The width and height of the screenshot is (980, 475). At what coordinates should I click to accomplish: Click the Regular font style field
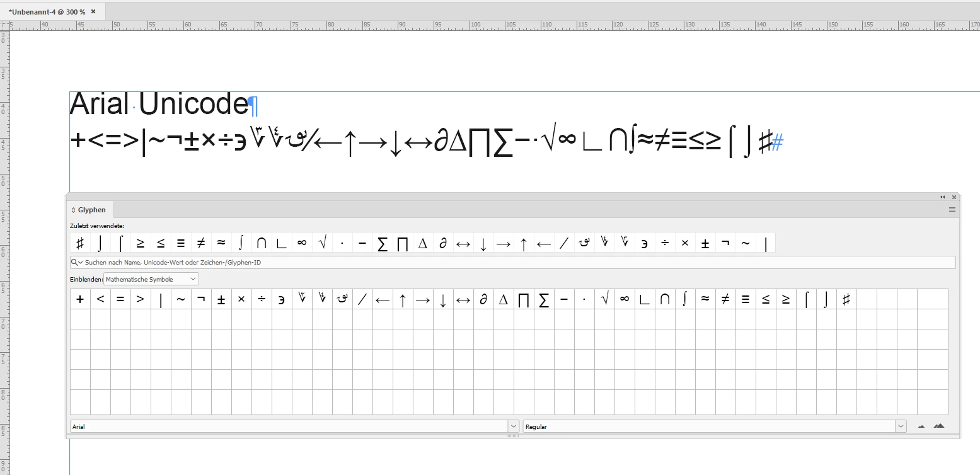pos(709,426)
